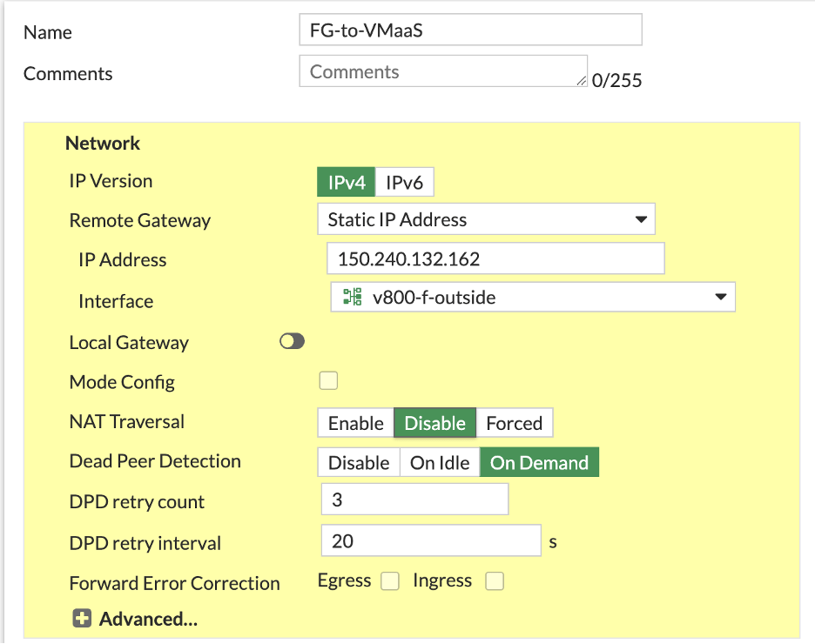The height and width of the screenshot is (644, 815).
Task: Switch IP version to IPv6
Action: tap(405, 183)
